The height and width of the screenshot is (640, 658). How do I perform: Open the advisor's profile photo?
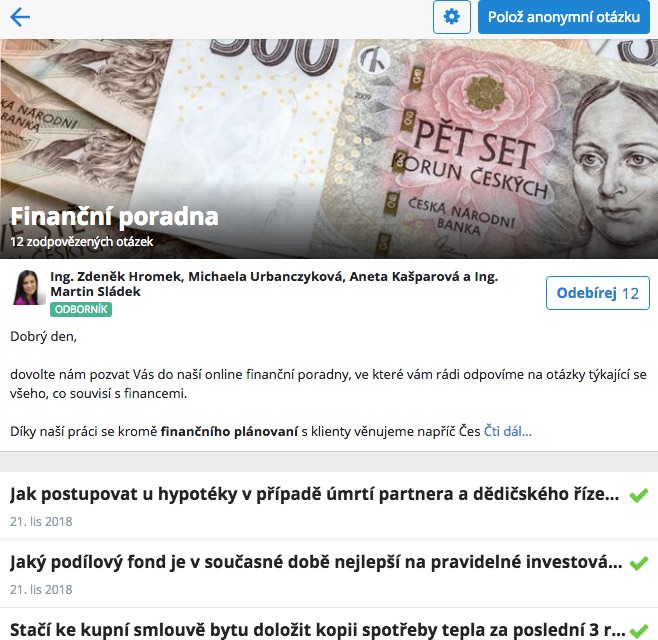[29, 287]
